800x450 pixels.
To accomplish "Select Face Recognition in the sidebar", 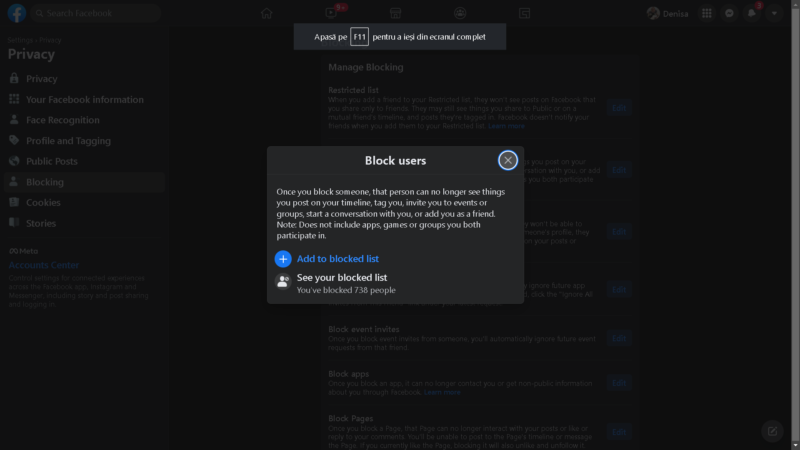I will pos(62,120).
